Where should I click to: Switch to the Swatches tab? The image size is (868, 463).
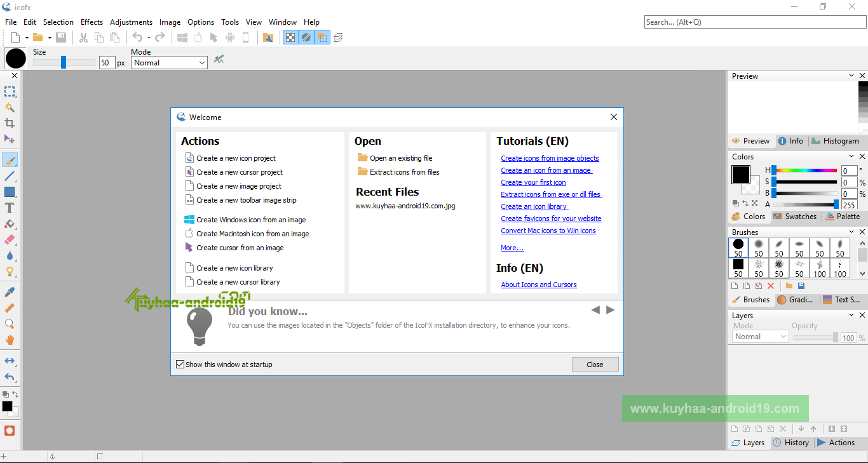coord(795,217)
